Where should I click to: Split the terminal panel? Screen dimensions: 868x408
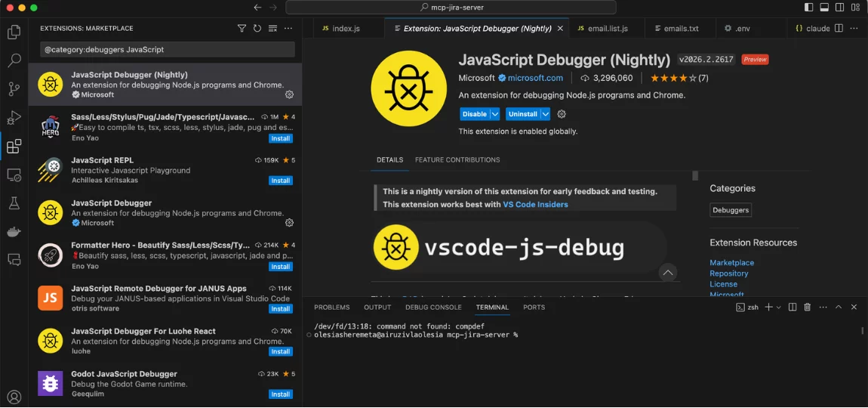pyautogui.click(x=793, y=307)
